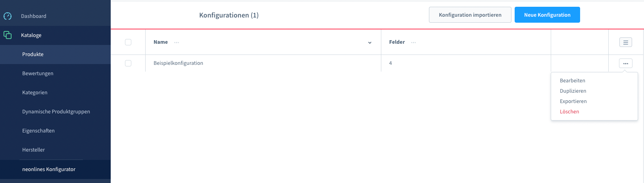The width and height of the screenshot is (644, 183).
Task: Open grid column settings list icon
Action: (x=625, y=42)
